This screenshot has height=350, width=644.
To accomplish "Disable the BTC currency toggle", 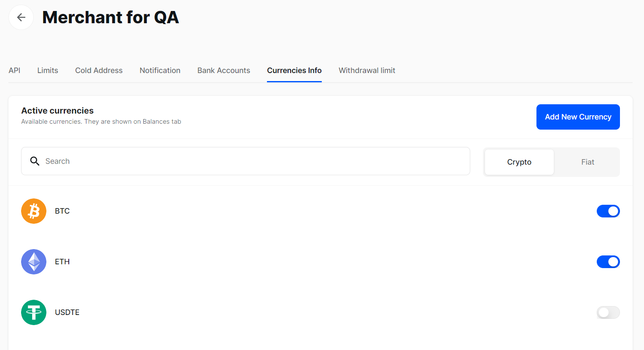I will pyautogui.click(x=608, y=211).
